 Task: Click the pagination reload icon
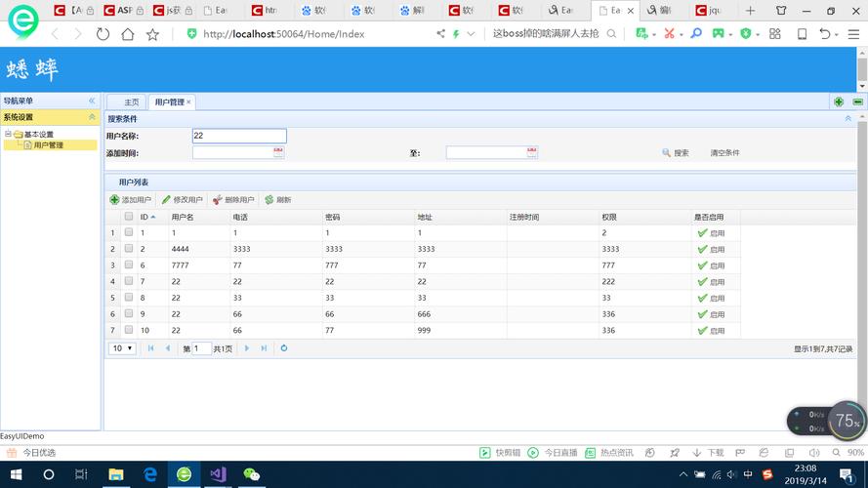point(284,348)
